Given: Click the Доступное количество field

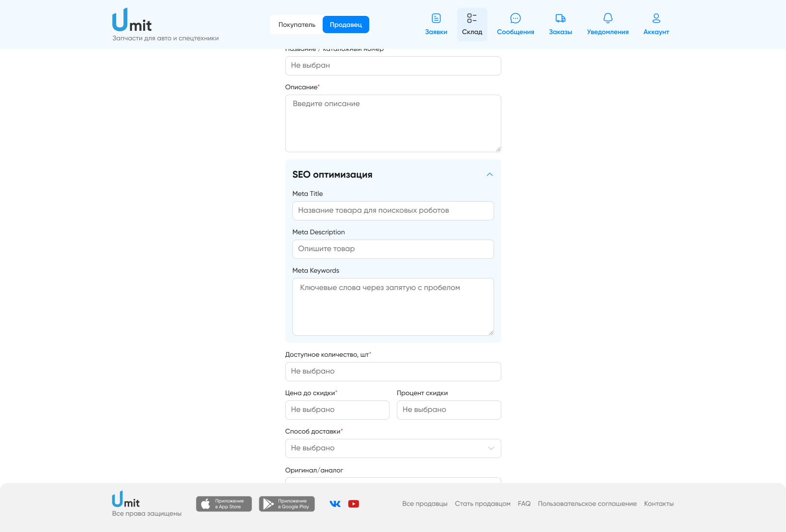Looking at the screenshot, I should [x=393, y=372].
